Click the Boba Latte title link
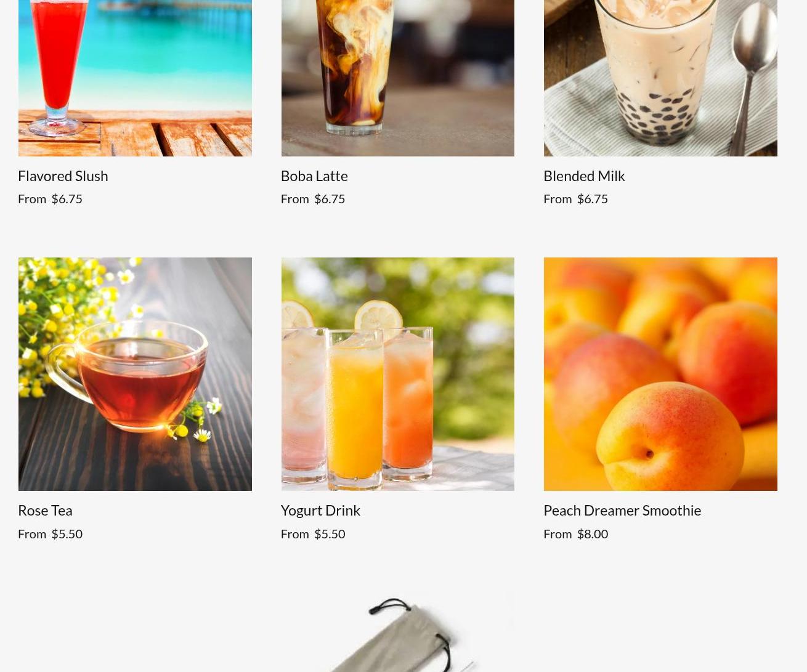This screenshot has height=672, width=807. 314,176
